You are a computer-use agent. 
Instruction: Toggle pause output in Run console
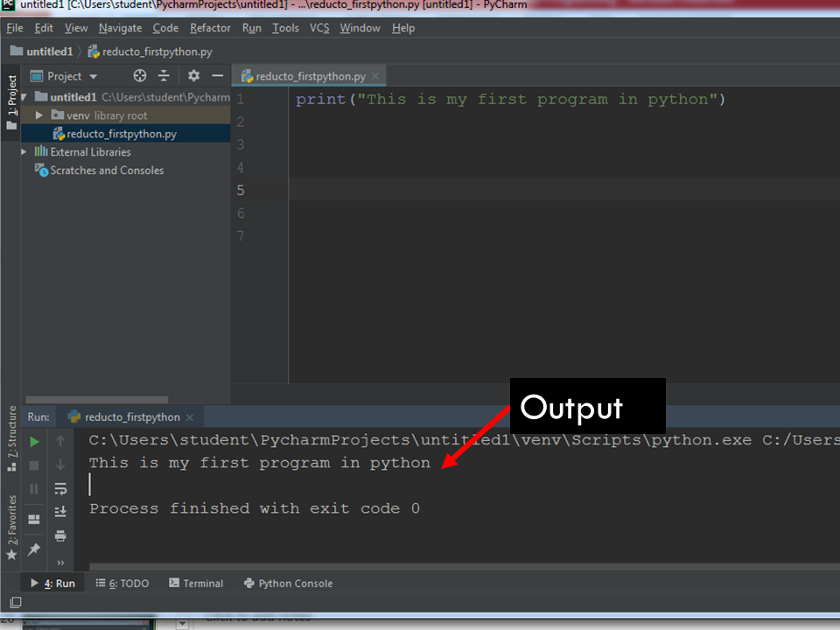pyautogui.click(x=33, y=488)
